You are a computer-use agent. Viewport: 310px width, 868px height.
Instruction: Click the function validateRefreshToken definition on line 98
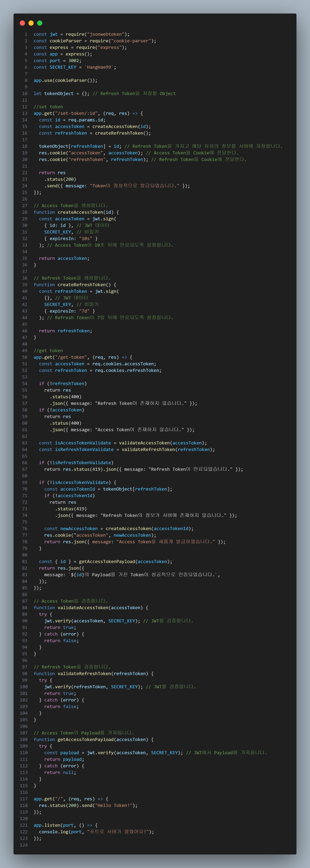coord(94,674)
